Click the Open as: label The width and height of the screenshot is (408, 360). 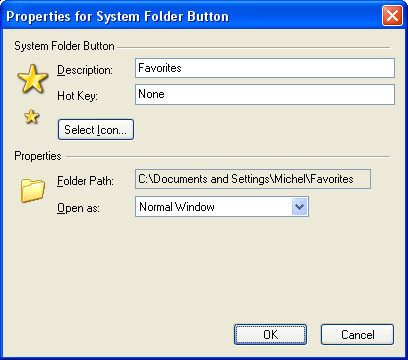78,208
